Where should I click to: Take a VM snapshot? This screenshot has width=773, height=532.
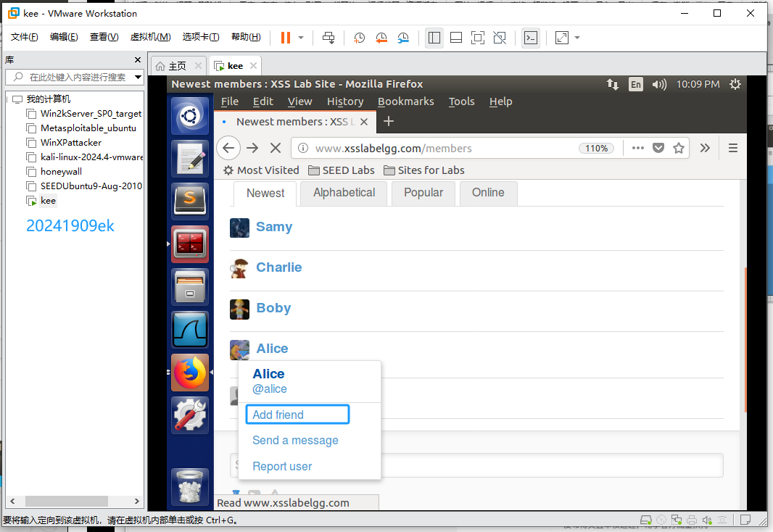tap(360, 38)
